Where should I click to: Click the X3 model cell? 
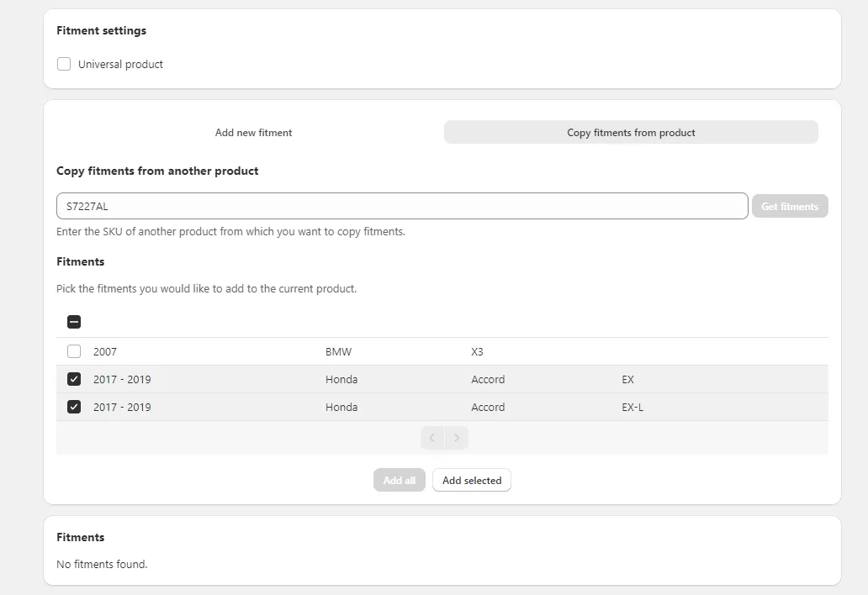[477, 351]
